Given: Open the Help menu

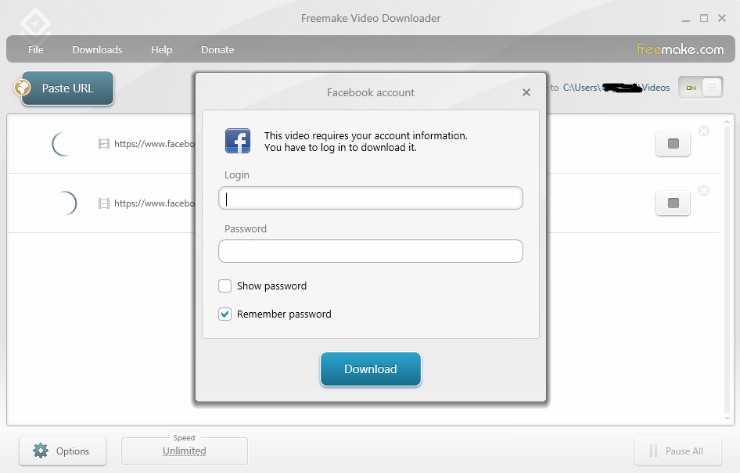Looking at the screenshot, I should (161, 50).
